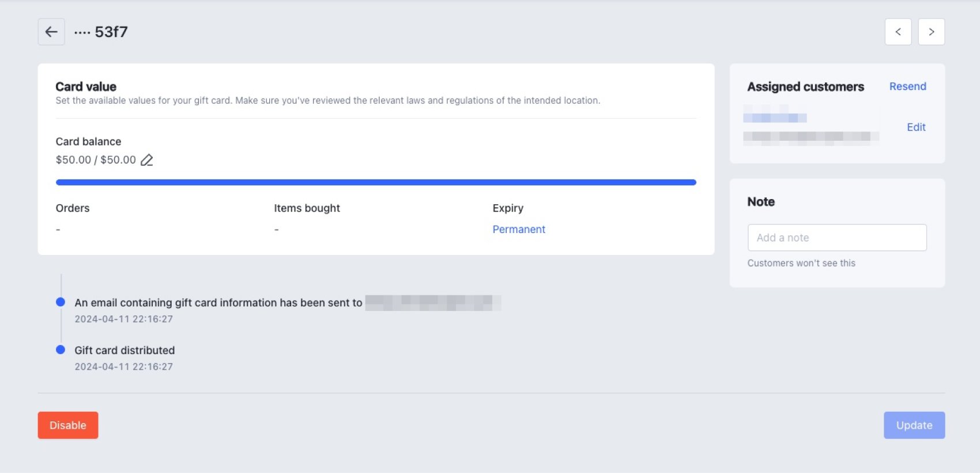Go back using the left arrow button
980x473 pixels.
[x=51, y=32]
